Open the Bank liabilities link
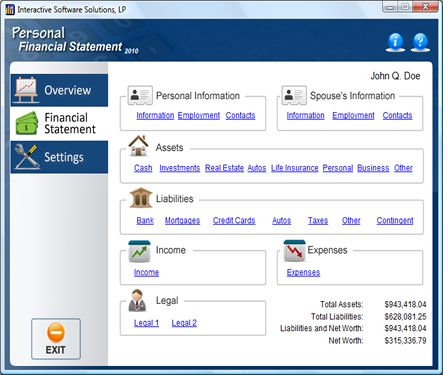Viewport: 443px width, 375px height. click(145, 220)
